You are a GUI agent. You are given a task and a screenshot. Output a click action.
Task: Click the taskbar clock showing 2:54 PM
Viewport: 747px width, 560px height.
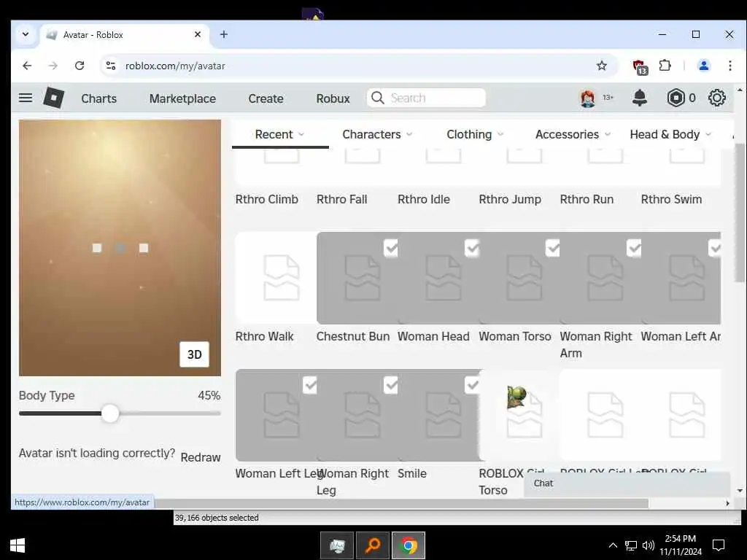[681, 545]
